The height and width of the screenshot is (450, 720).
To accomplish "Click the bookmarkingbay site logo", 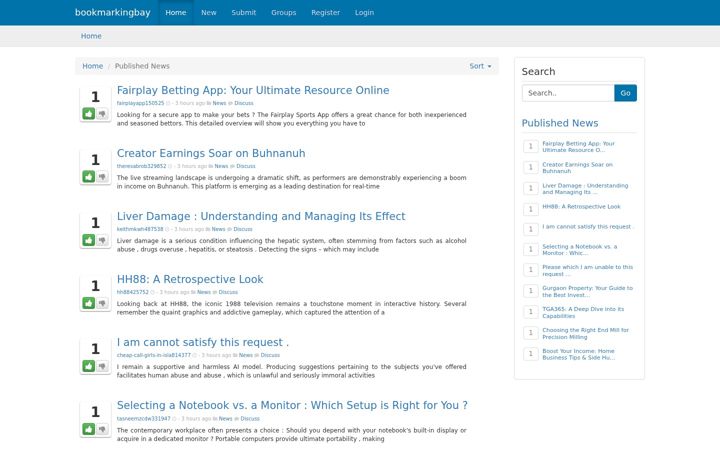I will coord(113,12).
